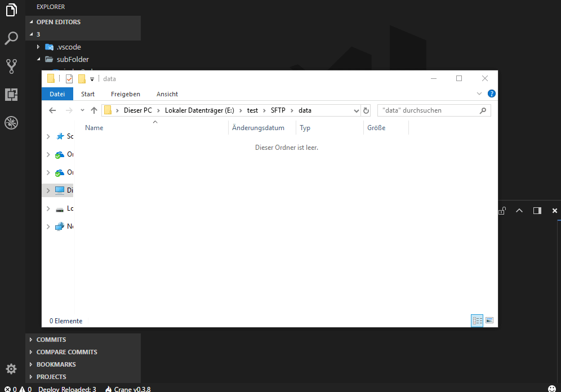Go forward in File Explorer
The width and height of the screenshot is (561, 392).
(x=69, y=110)
